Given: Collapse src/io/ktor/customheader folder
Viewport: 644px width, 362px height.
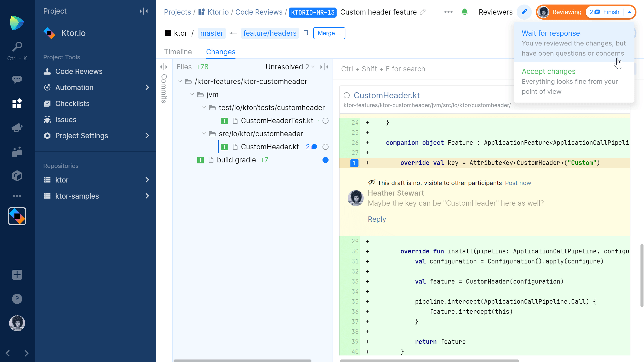Looking at the screenshot, I should click(x=204, y=133).
